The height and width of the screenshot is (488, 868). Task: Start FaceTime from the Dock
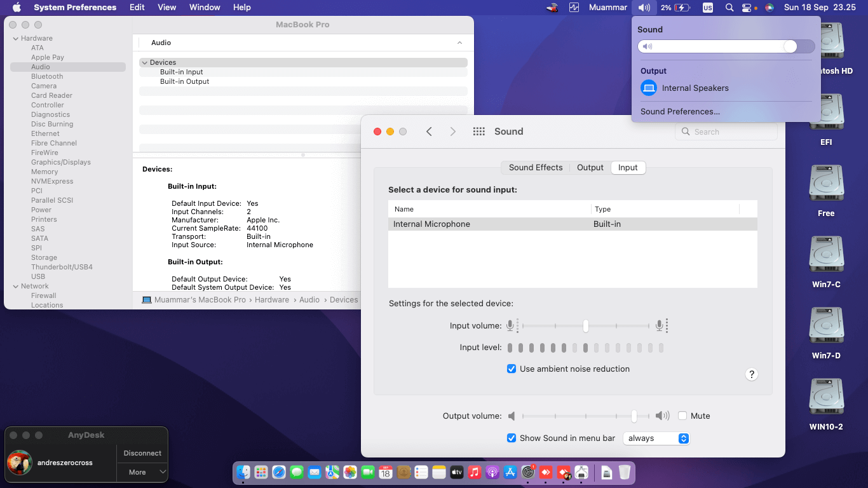pos(368,472)
